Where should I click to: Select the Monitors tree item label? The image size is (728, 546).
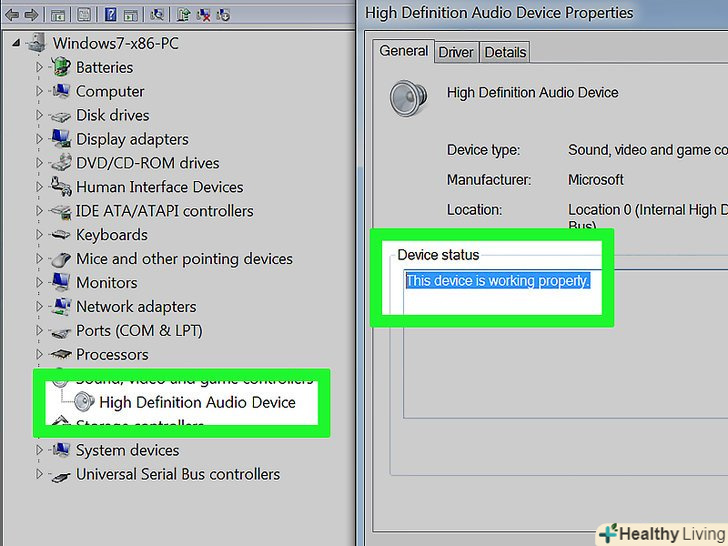[107, 282]
